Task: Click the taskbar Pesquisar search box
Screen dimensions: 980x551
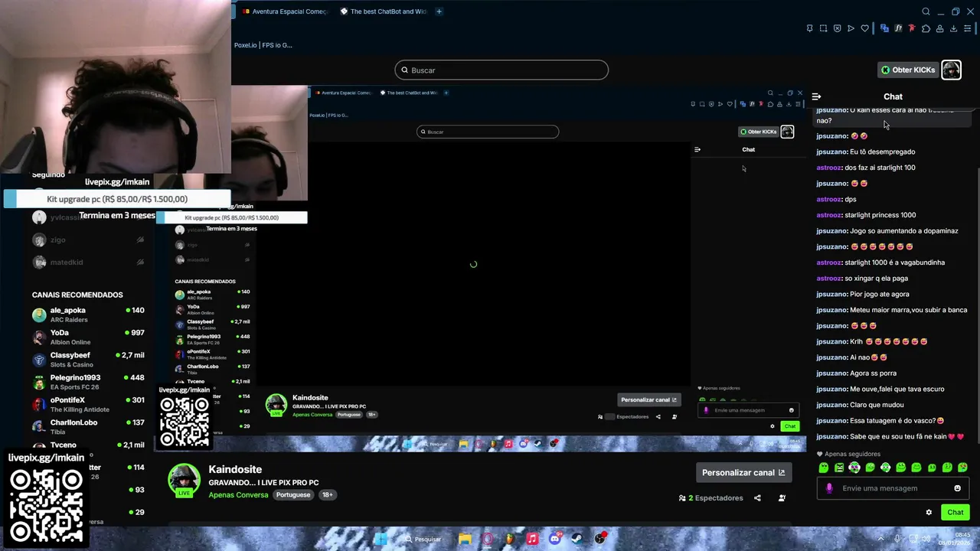Action: [x=424, y=539]
